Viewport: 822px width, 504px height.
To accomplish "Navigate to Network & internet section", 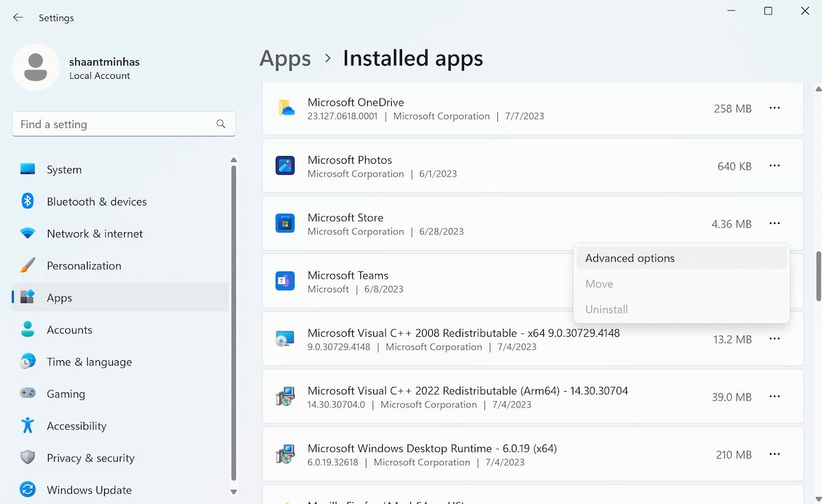I will point(95,234).
